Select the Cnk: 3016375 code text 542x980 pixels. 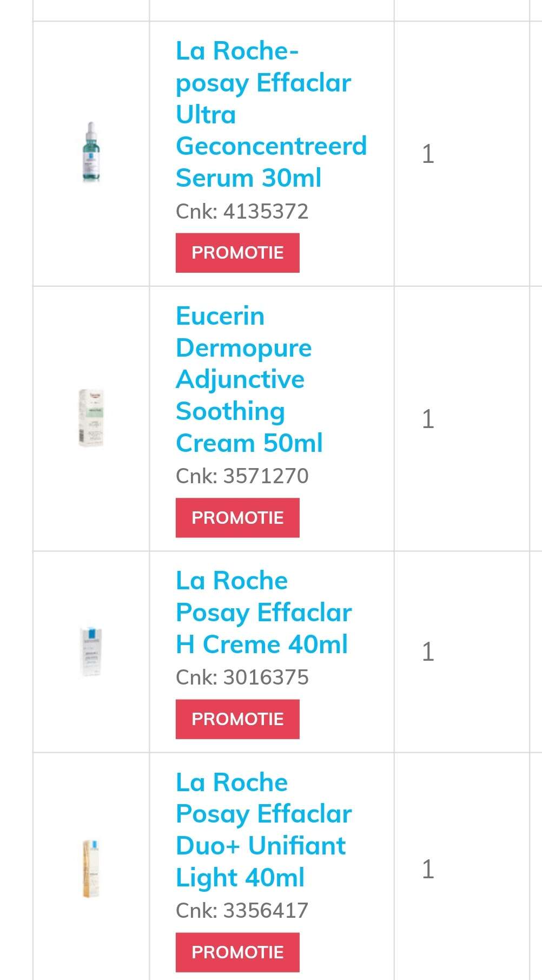tap(242, 678)
